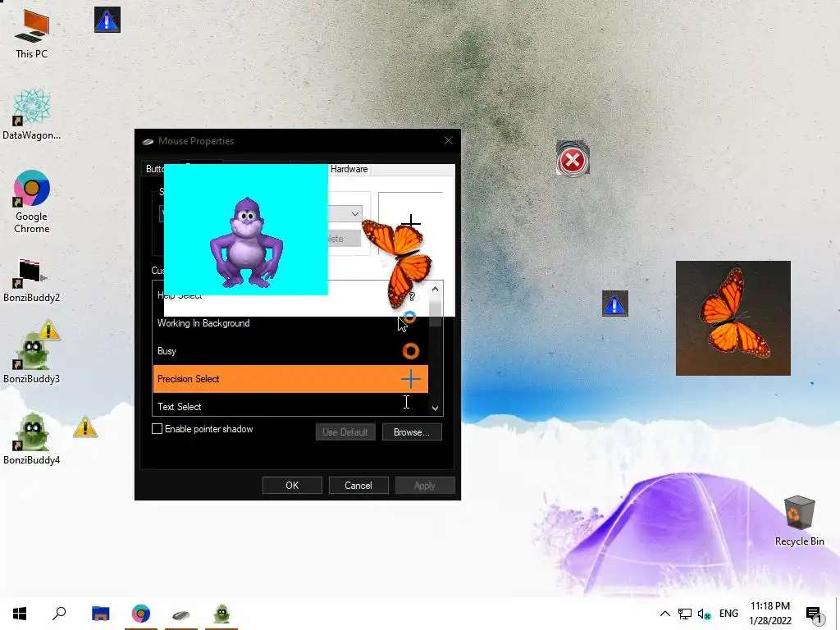Switch to the Hardware tab
This screenshot has height=630, width=840.
click(349, 169)
